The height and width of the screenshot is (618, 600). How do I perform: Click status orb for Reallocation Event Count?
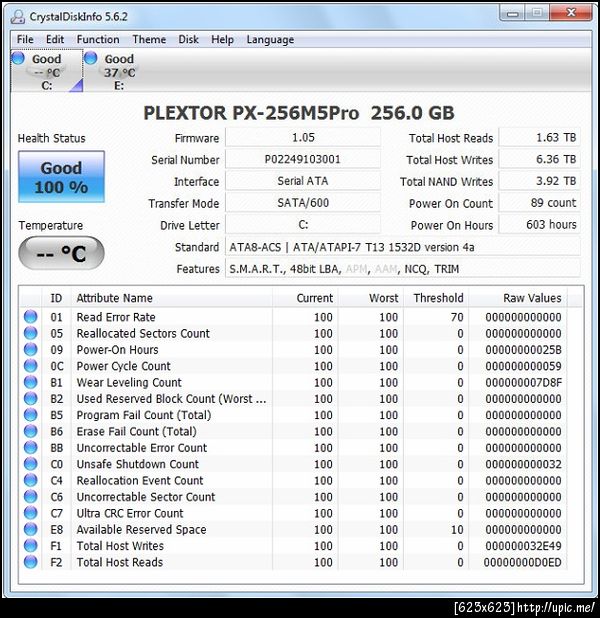coord(30,480)
